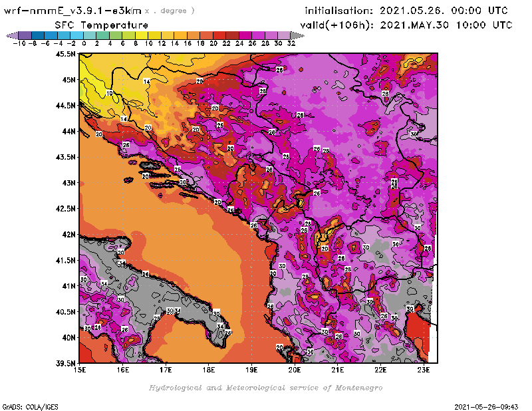The width and height of the screenshot is (532, 411).
Task: Click the pale legend swatch between 30 and 32
Action: tap(284, 35)
